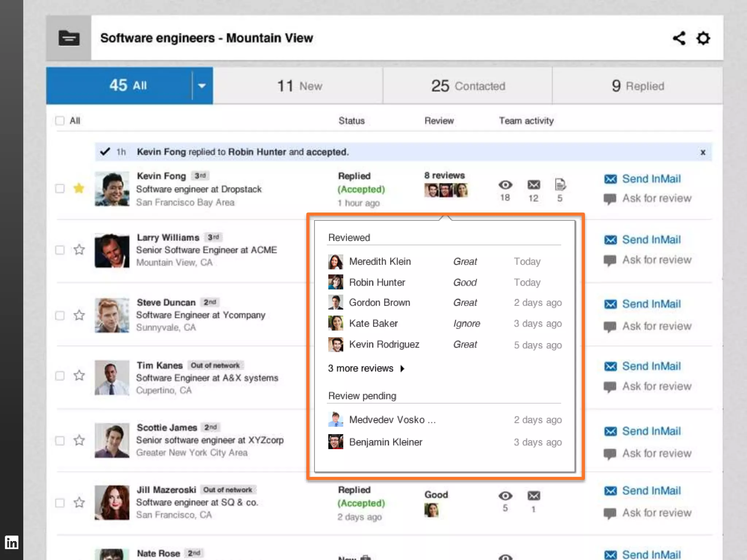This screenshot has width=747, height=560.
Task: Star Larry Williams as favorite
Action: [x=79, y=250]
